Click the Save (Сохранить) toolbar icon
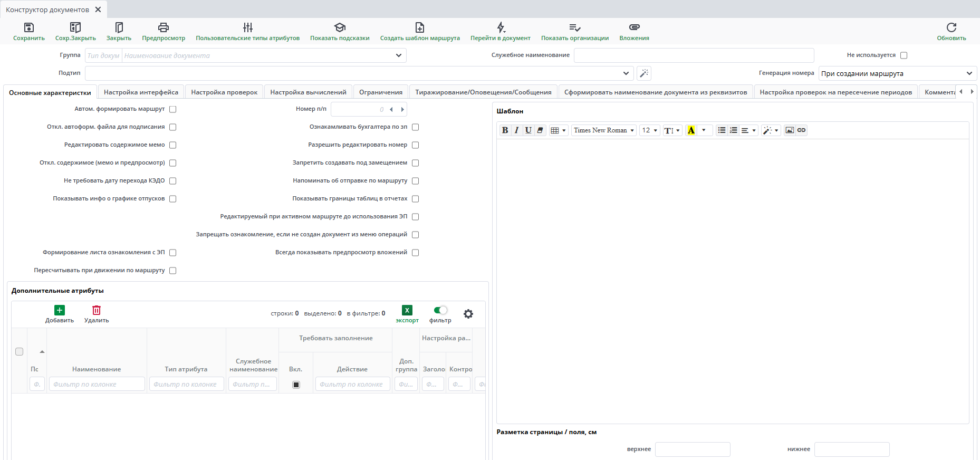 (x=29, y=27)
